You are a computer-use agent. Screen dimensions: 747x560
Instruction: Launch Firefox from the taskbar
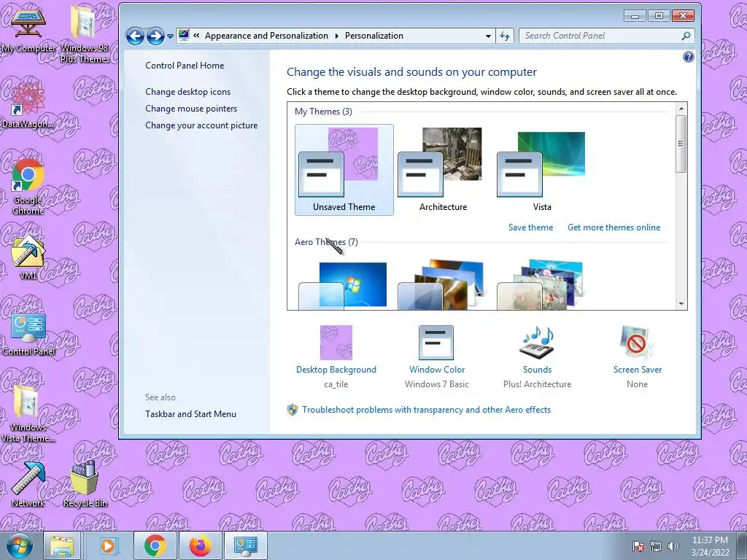coord(201,545)
